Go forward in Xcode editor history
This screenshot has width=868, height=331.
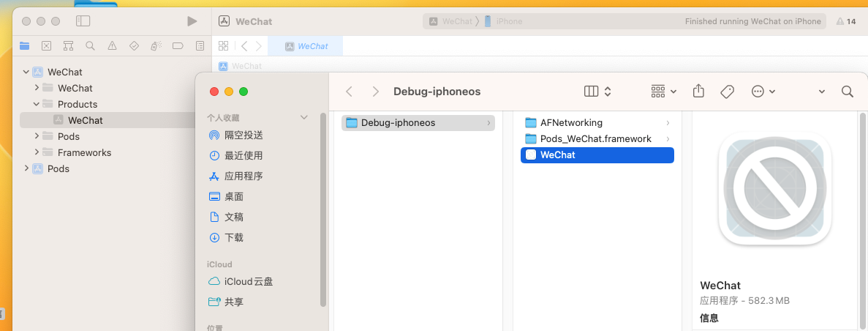pyautogui.click(x=259, y=46)
